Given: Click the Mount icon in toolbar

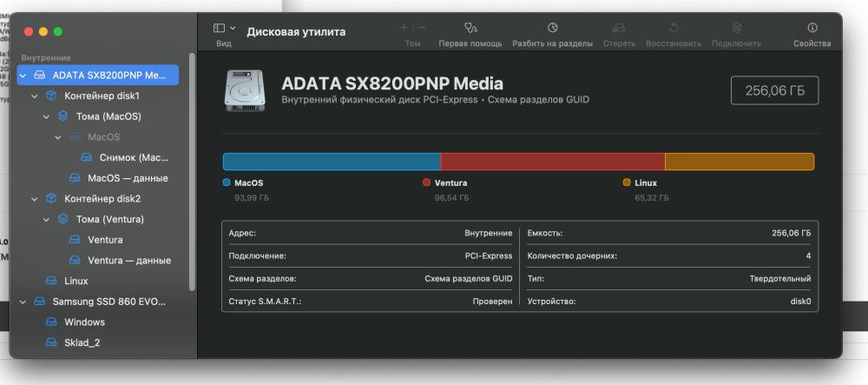Looking at the screenshot, I should 736,27.
